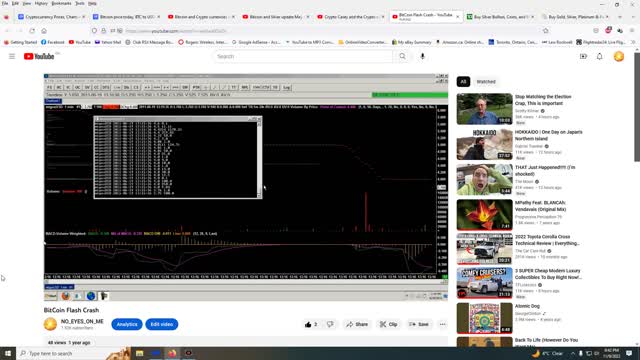This screenshot has width=640, height=360.
Task: Bookmark this page with the star icon
Action: click(x=546, y=31)
